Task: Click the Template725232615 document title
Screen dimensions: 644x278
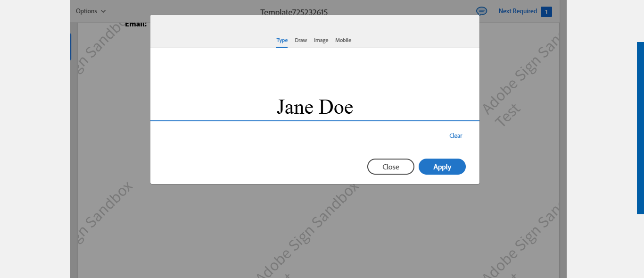Action: tap(294, 12)
